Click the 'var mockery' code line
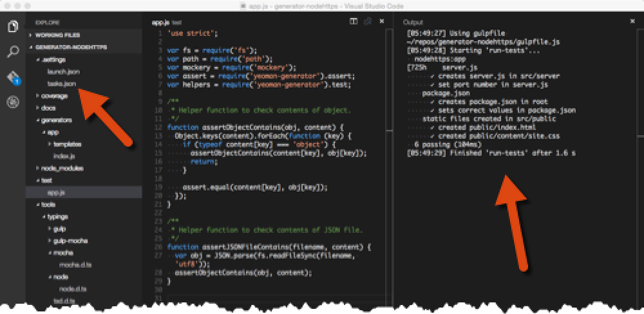Image resolution: width=644 pixels, height=314 pixels. coord(232,68)
